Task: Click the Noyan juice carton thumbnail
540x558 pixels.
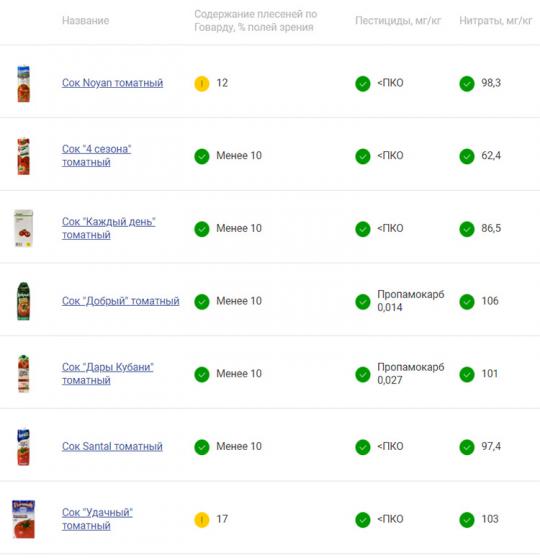Action: (x=23, y=84)
